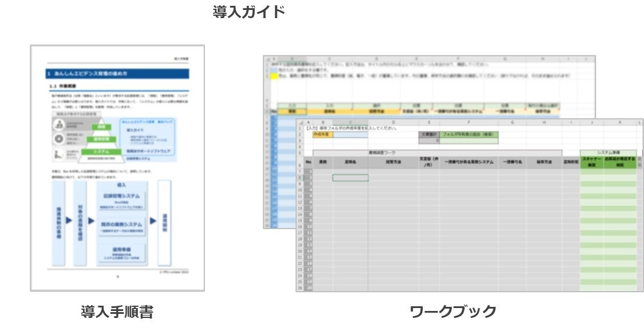Viewport: 644px width, 332px height.
Task: Select the ワークブック caption
Action: (453, 312)
